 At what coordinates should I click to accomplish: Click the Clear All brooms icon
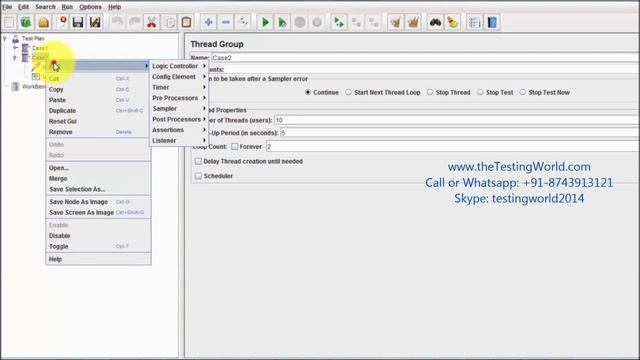click(x=413, y=22)
